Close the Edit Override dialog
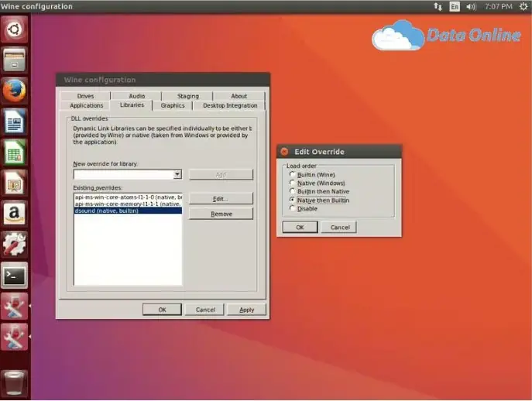This screenshot has width=532, height=401. click(285, 152)
